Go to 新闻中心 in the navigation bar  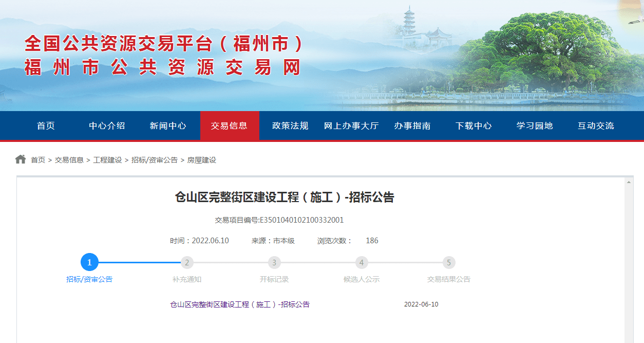168,125
